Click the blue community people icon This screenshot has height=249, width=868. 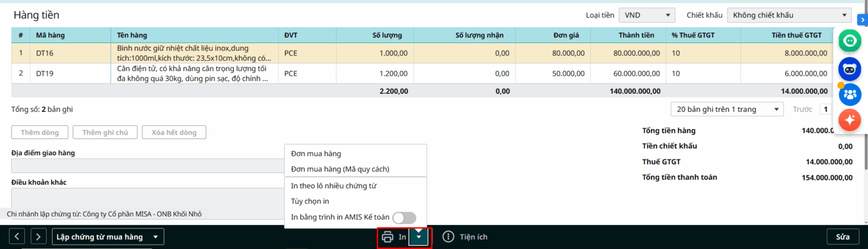(x=850, y=94)
